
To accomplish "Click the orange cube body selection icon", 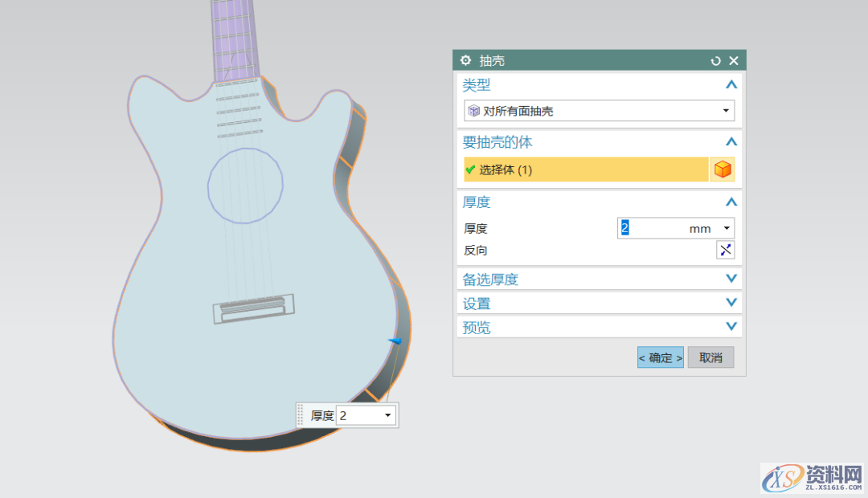I will 723,169.
